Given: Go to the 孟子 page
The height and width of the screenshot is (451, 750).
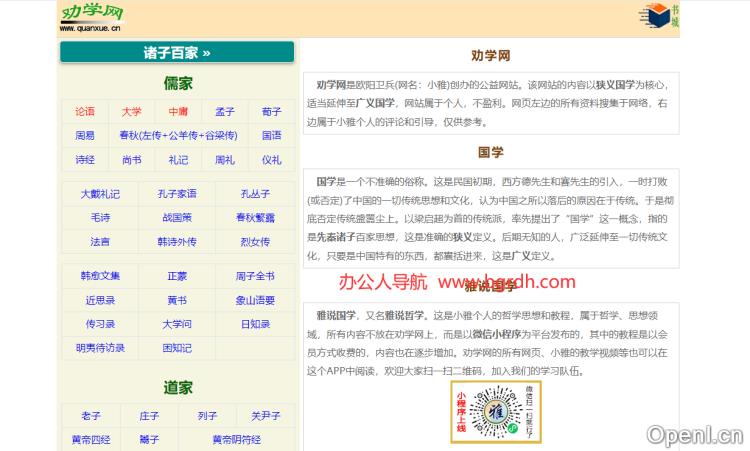Looking at the screenshot, I should [x=225, y=111].
